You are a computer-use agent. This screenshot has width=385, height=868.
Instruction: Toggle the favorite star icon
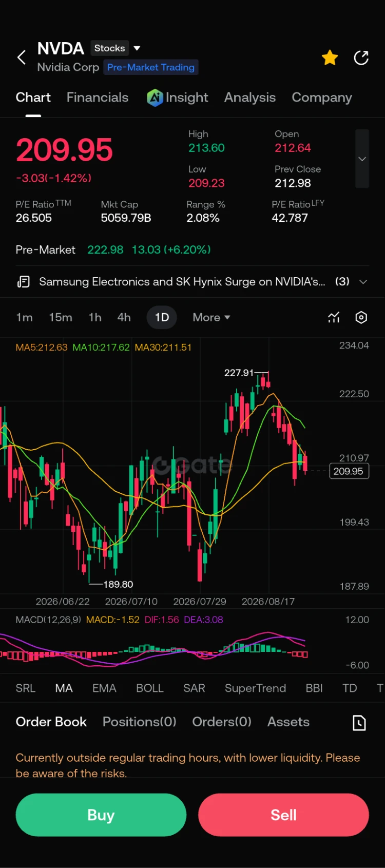pyautogui.click(x=330, y=58)
